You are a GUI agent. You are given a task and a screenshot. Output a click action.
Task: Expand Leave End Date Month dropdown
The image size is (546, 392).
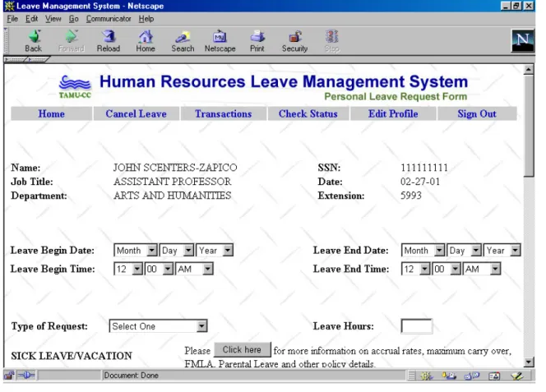(x=423, y=251)
